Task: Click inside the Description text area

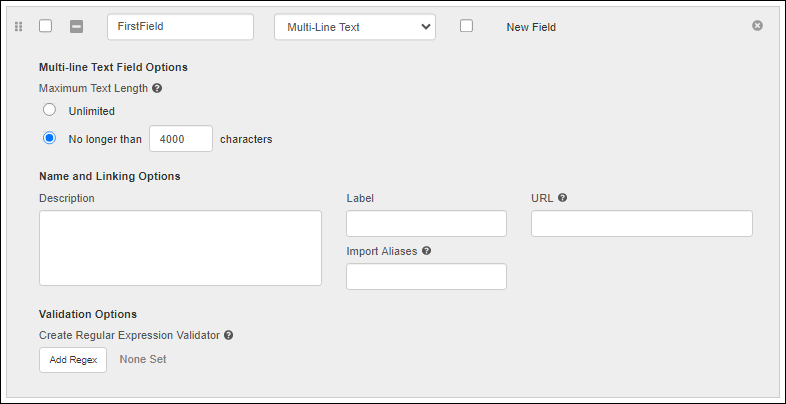Action: tap(180, 248)
